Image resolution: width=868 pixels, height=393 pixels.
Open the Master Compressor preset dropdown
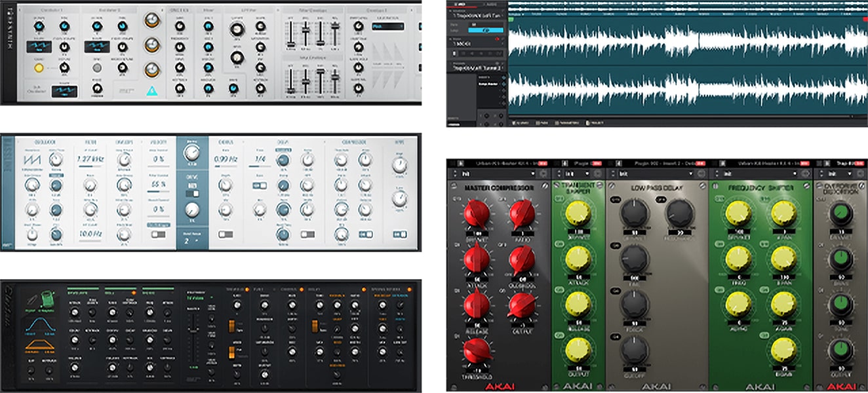point(498,175)
